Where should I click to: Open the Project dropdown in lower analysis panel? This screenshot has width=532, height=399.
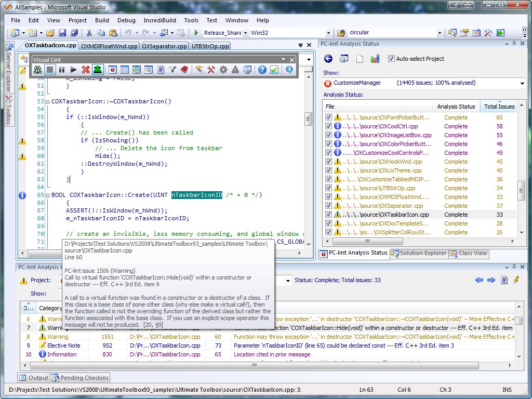pos(288,281)
